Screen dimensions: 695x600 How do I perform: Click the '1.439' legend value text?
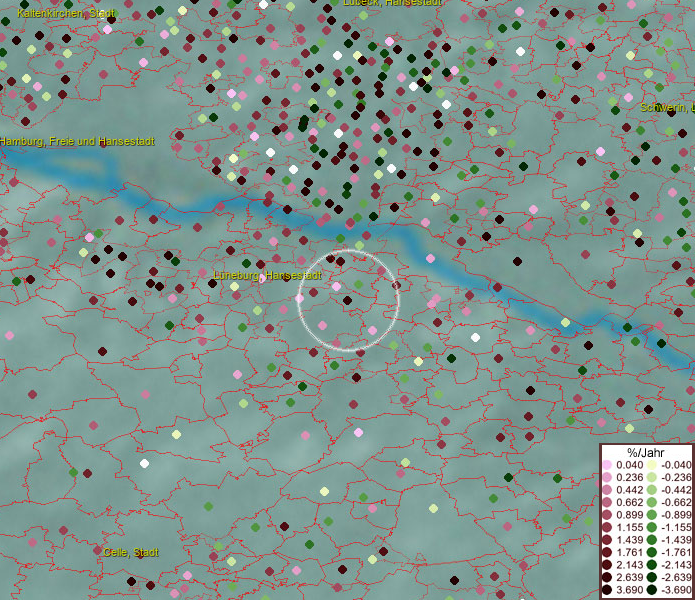[629, 540]
